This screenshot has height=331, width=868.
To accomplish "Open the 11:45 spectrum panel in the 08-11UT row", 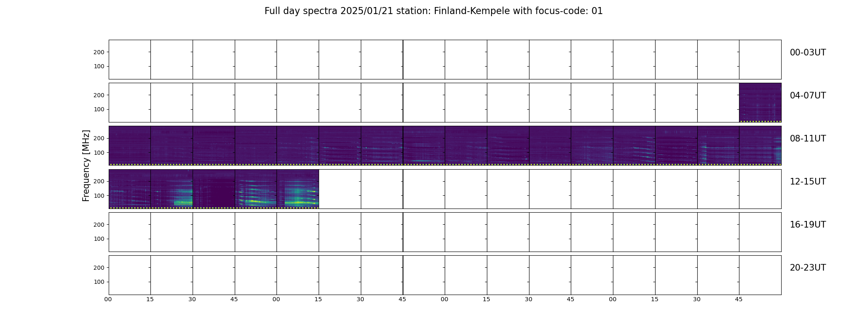I will [x=760, y=146].
